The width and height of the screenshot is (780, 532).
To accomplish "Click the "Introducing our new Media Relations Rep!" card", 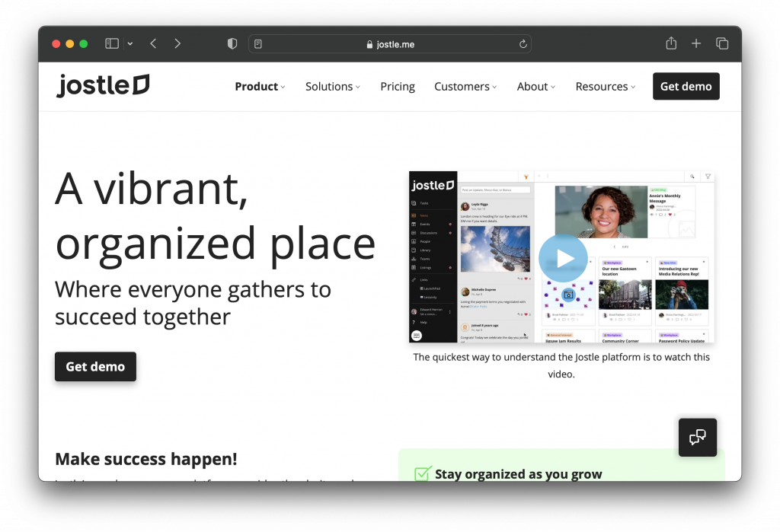I will (x=682, y=291).
